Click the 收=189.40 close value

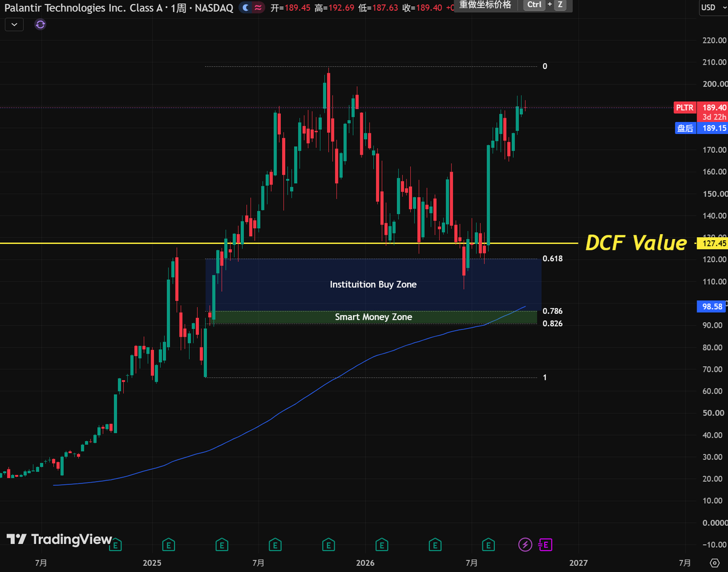click(421, 7)
